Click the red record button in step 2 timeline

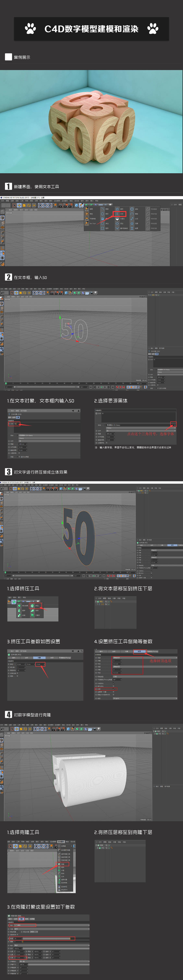117,387
